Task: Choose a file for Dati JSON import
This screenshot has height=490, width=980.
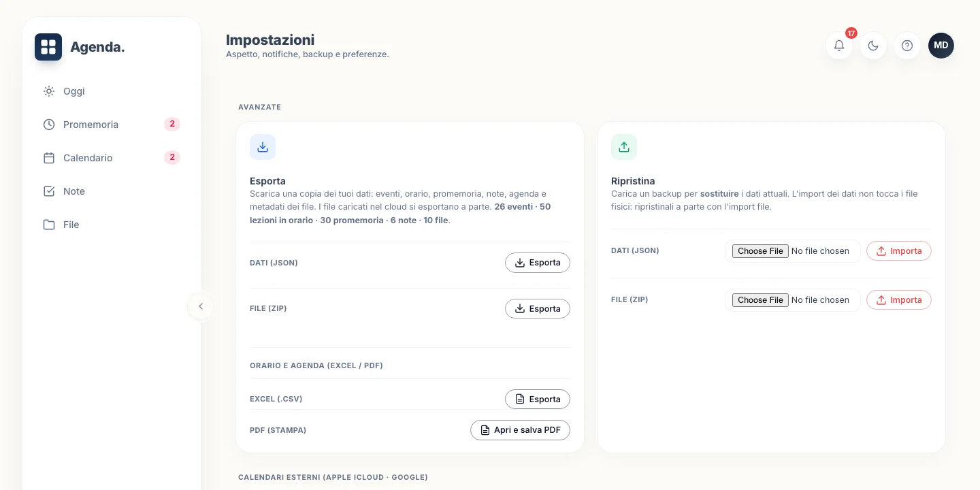Action: [x=760, y=251]
